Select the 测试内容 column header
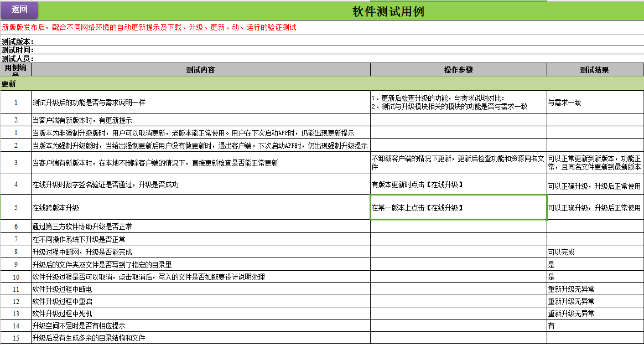The width and height of the screenshot is (644, 345). (x=201, y=70)
